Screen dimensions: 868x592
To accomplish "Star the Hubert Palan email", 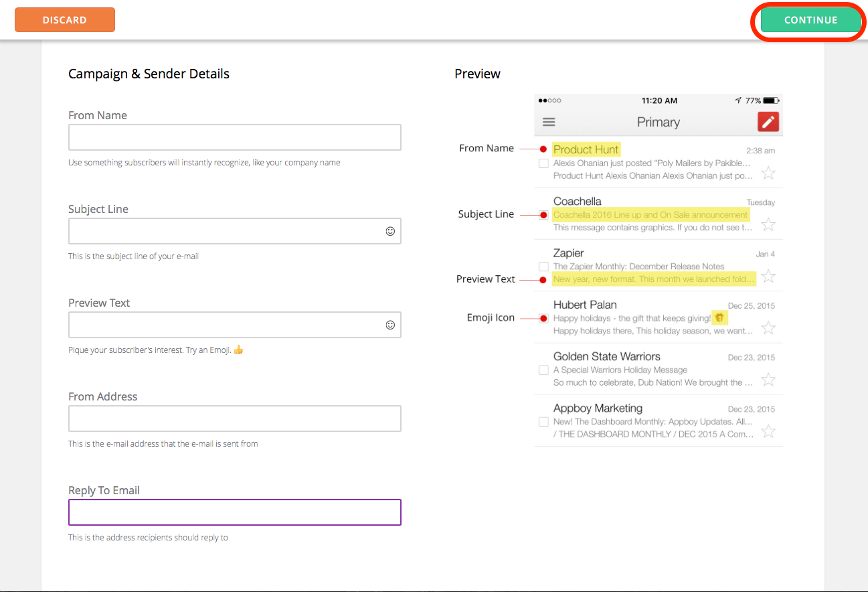I will (769, 328).
